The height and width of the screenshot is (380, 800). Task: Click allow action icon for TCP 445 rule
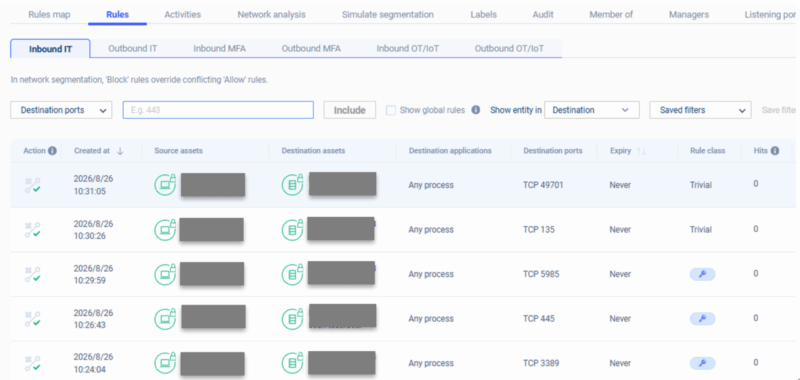(x=33, y=318)
